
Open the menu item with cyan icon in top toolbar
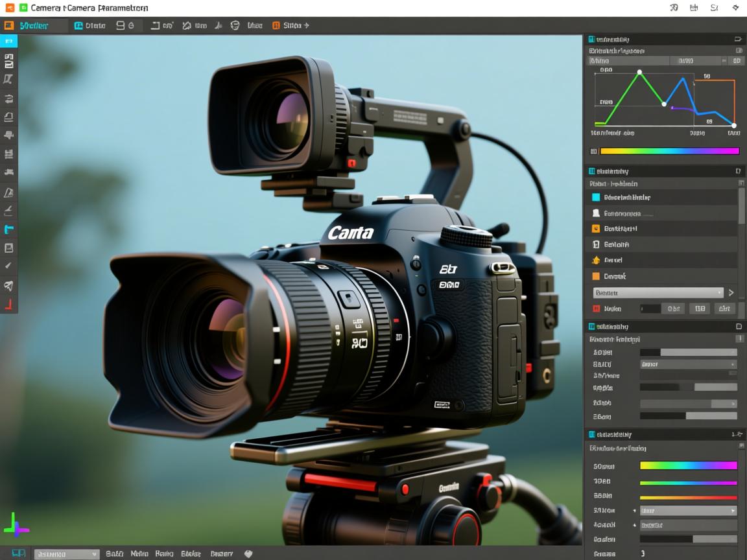[x=89, y=26]
